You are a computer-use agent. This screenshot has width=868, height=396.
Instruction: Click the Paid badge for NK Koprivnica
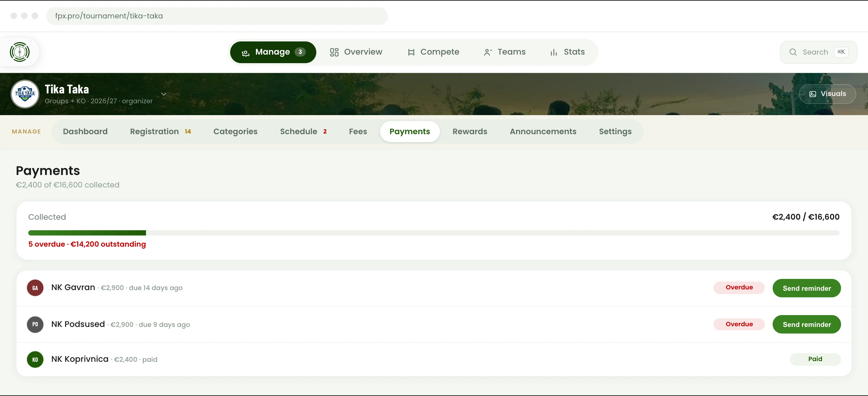coord(815,359)
